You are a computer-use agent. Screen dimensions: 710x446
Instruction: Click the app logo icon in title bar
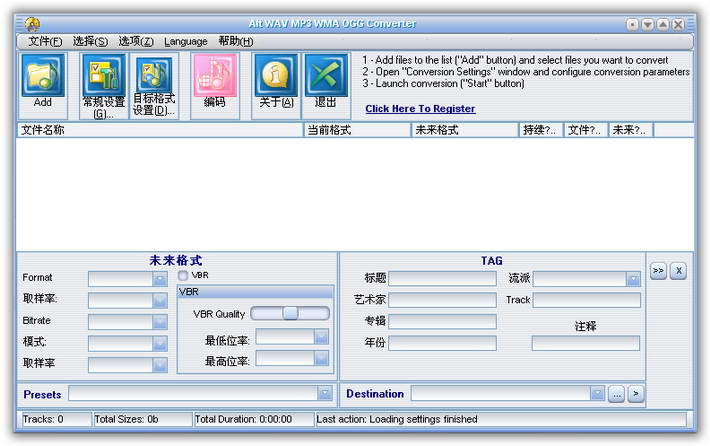pos(33,24)
